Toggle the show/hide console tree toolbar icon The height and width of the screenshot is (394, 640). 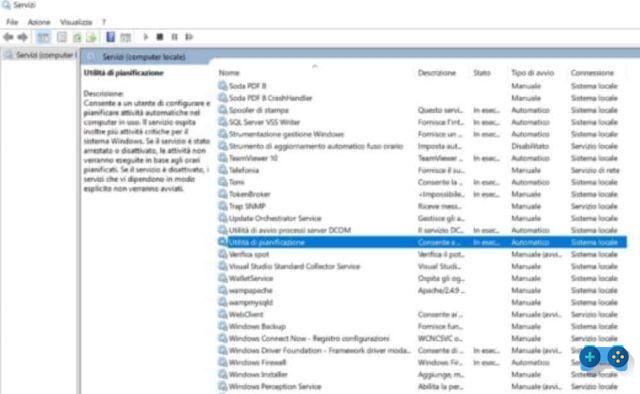pos(43,38)
